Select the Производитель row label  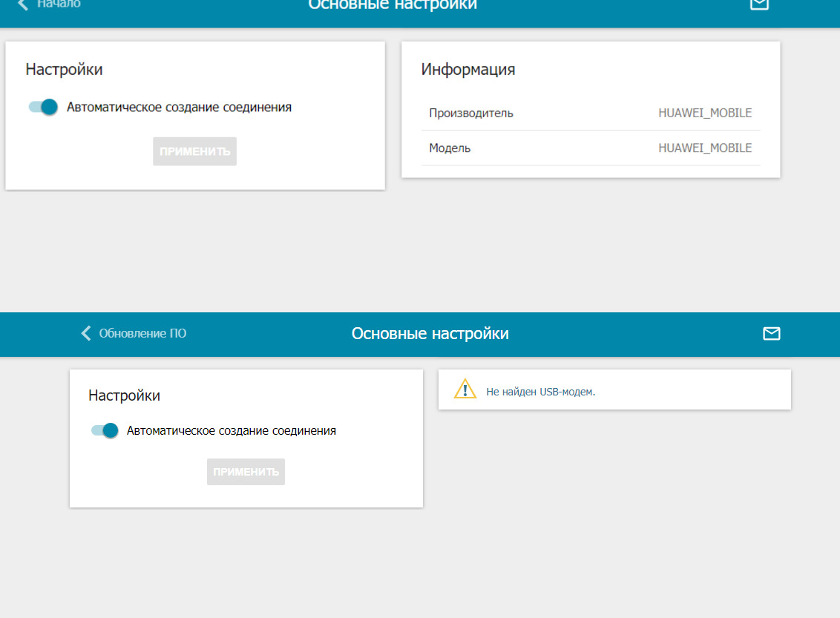470,114
